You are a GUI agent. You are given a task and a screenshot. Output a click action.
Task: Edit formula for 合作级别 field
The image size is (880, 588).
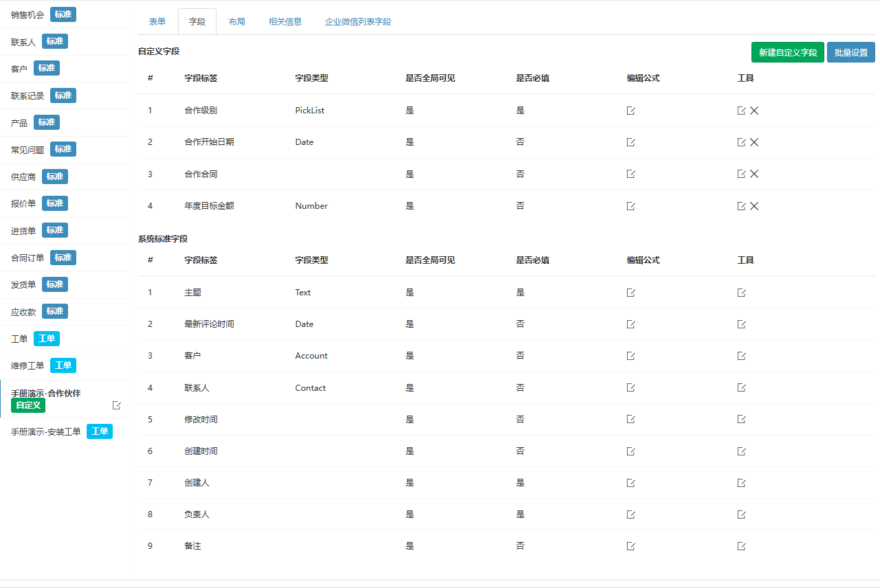pos(630,111)
